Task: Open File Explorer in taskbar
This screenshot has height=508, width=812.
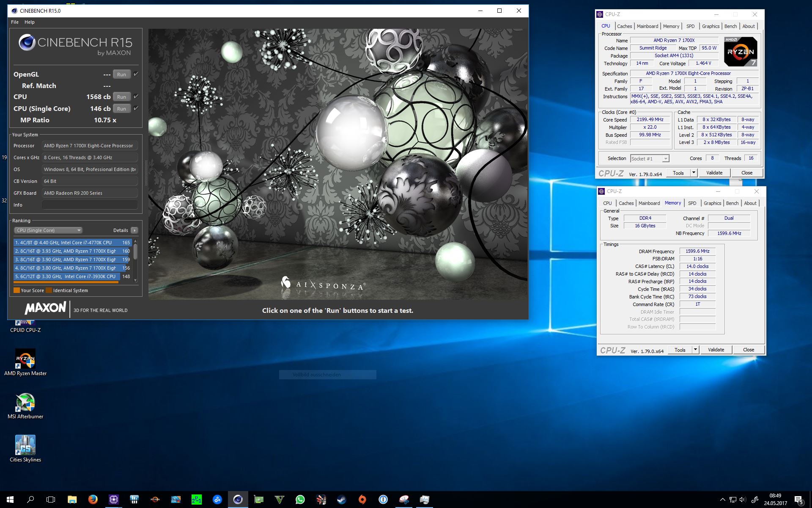Action: (x=72, y=500)
